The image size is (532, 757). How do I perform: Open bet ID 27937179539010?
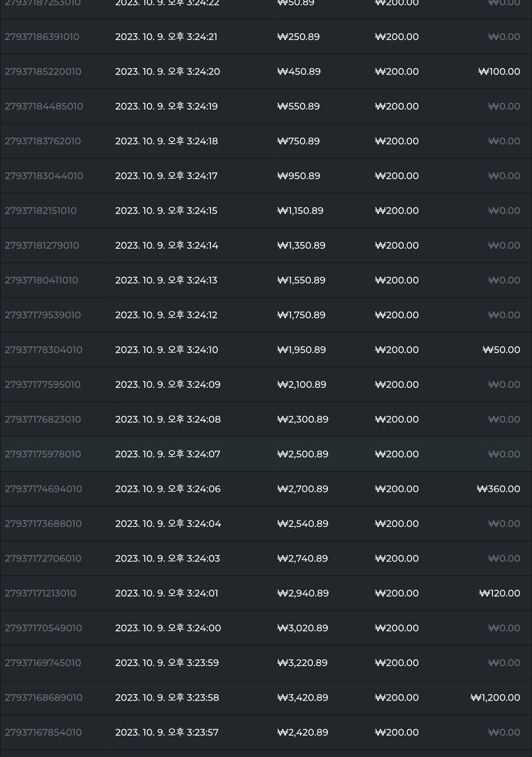(x=43, y=315)
